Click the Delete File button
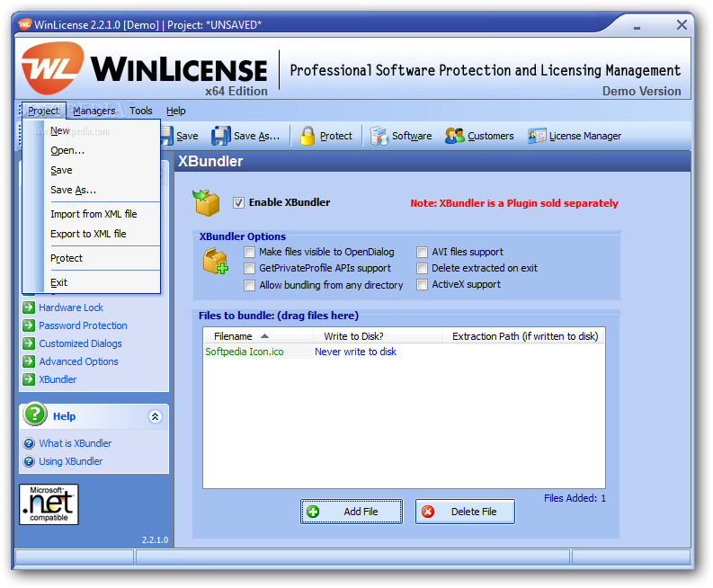The image size is (713, 588). tap(465, 512)
